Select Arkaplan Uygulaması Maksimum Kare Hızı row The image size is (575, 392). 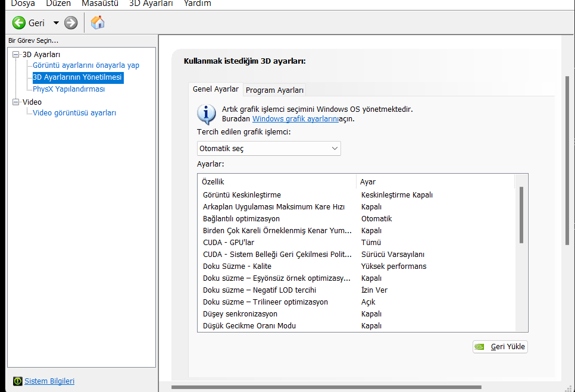(357, 206)
